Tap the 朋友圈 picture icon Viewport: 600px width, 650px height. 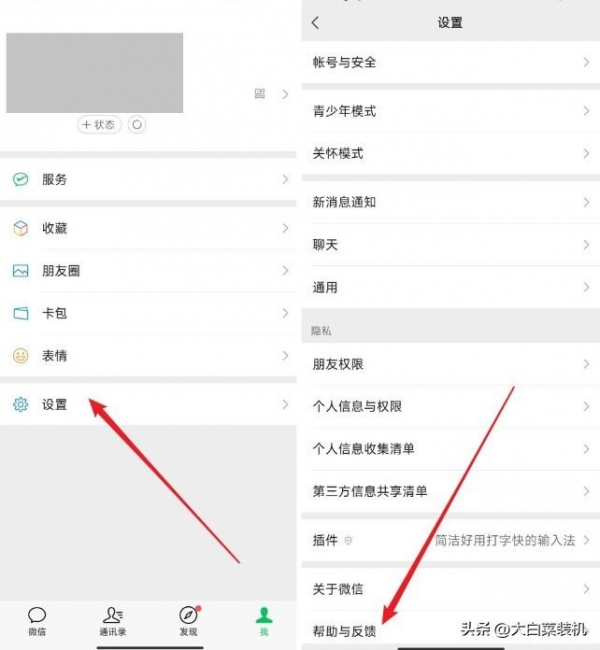click(x=20, y=271)
